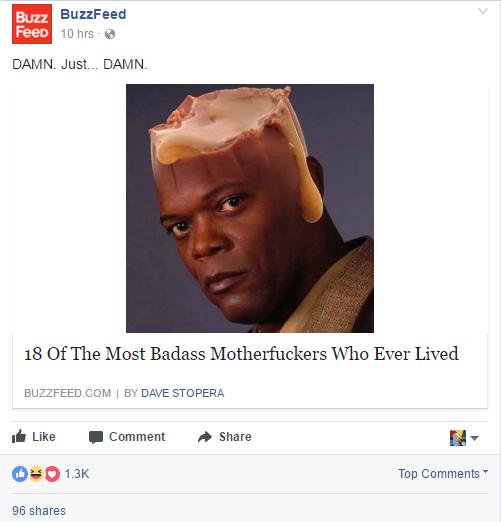Open the Top Comments sorting dropdown

443,473
